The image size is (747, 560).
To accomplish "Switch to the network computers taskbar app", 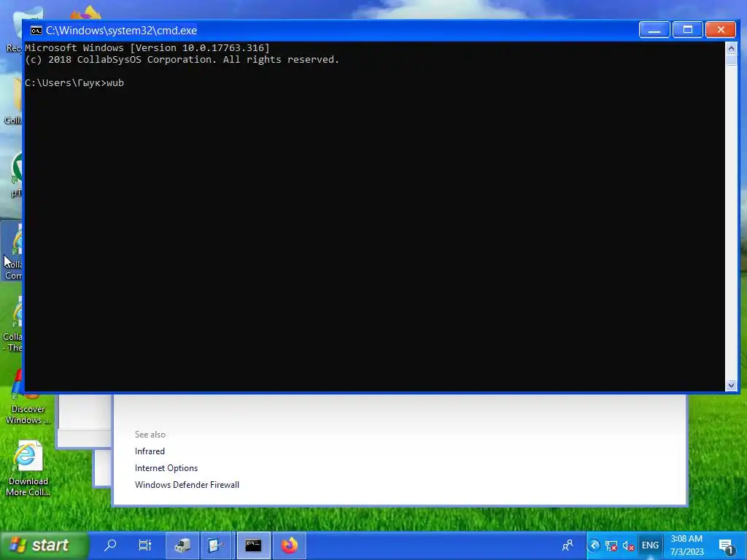I will (x=182, y=545).
